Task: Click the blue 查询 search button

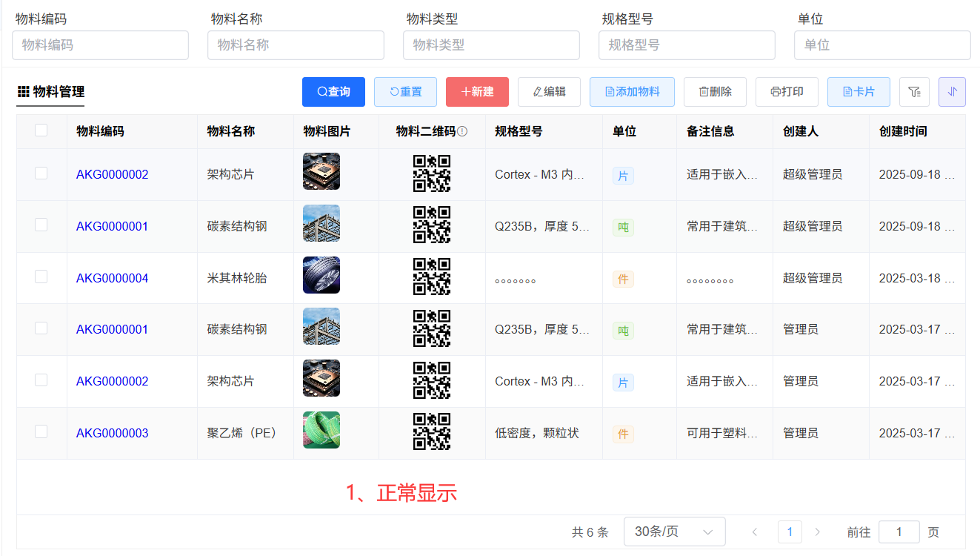Action: (333, 92)
